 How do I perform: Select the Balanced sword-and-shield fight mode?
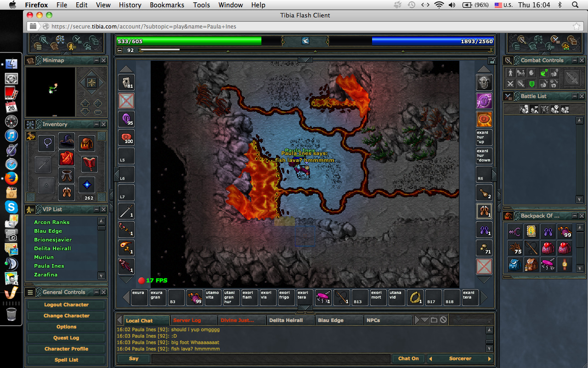pos(521,84)
